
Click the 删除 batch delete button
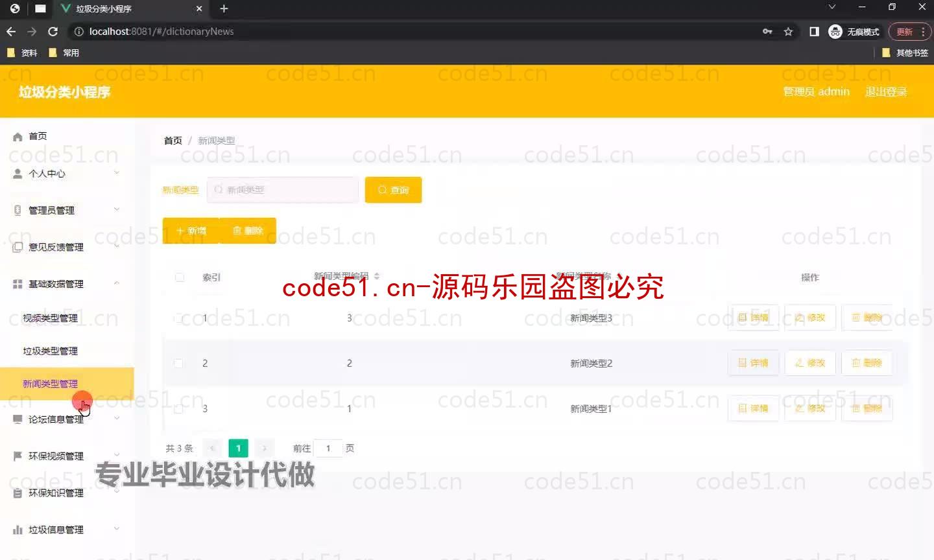tap(248, 231)
